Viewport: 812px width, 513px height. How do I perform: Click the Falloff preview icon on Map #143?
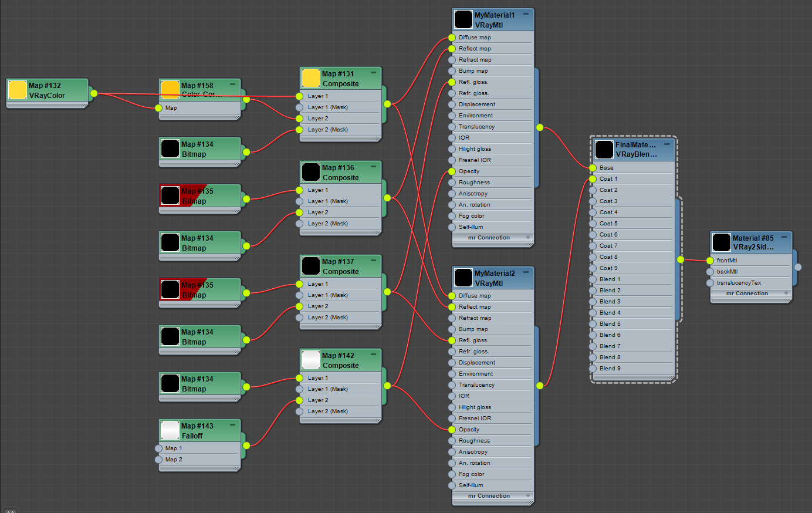pyautogui.click(x=170, y=430)
